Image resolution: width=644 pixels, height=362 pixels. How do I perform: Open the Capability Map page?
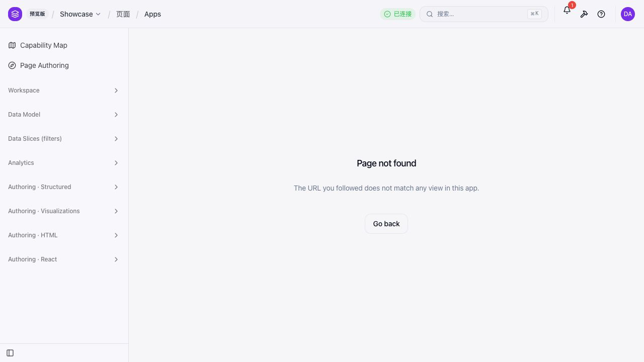(x=64, y=45)
